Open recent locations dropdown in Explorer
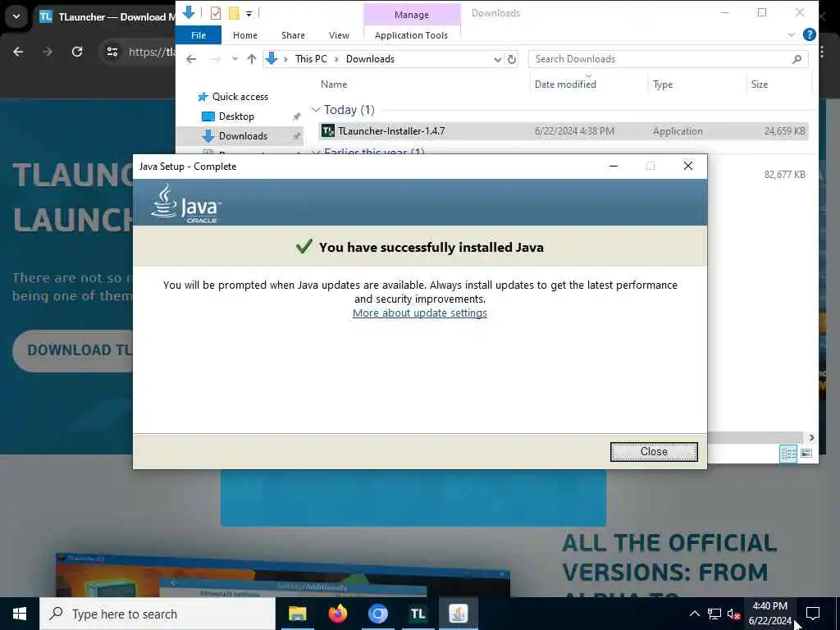The height and width of the screenshot is (630, 840). coord(235,59)
